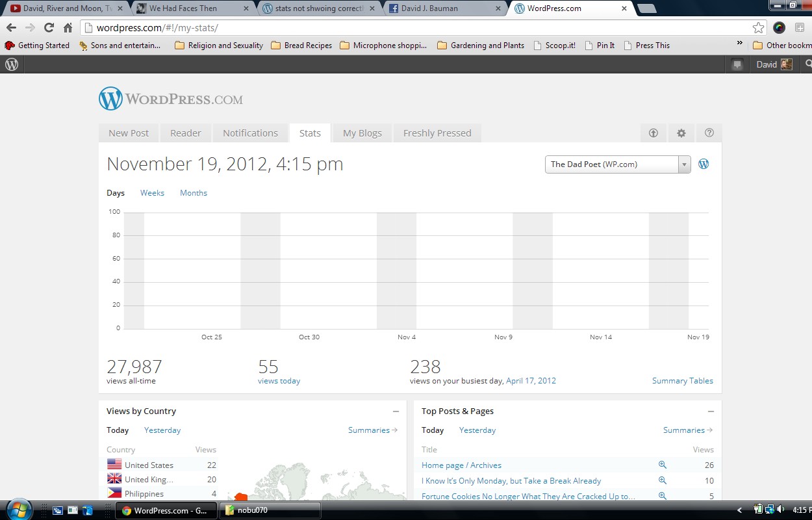Click the upload arrow icon beside tabs

(x=653, y=133)
